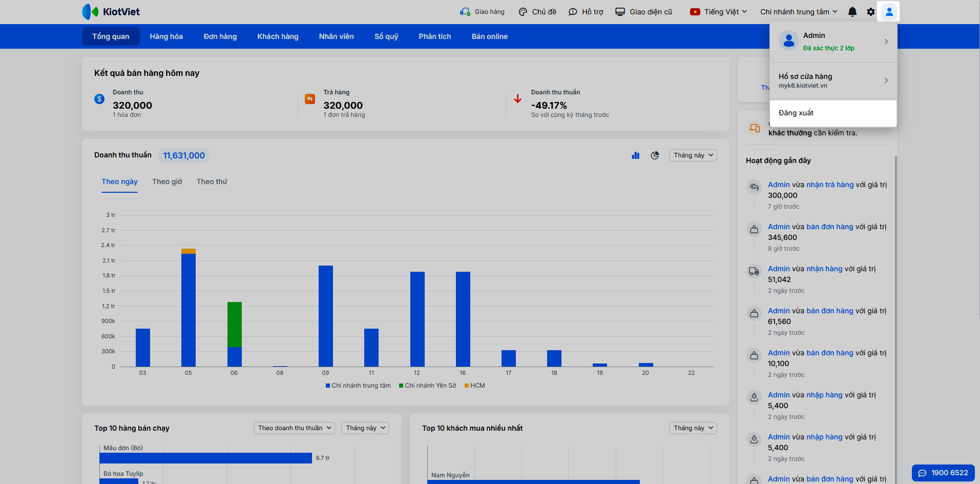Click the Admin profile avatar in menu
Screen dimensions: 980x484
(789, 41)
